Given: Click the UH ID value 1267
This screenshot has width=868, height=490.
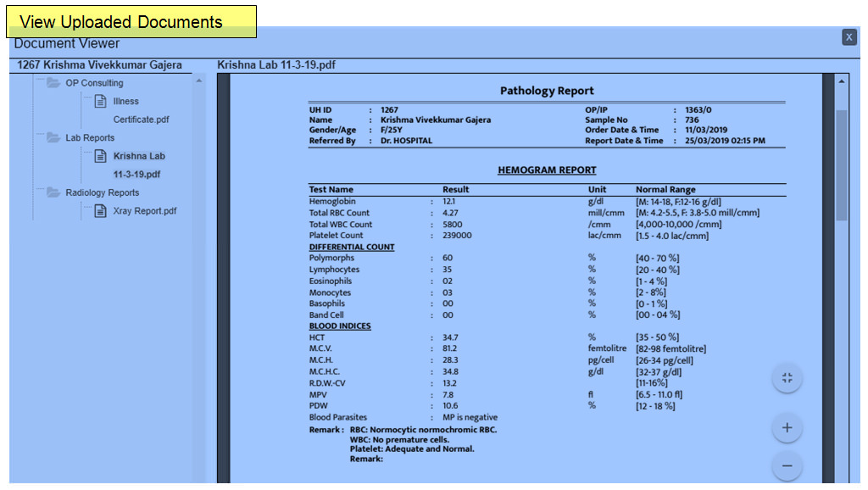Looking at the screenshot, I should (x=389, y=110).
